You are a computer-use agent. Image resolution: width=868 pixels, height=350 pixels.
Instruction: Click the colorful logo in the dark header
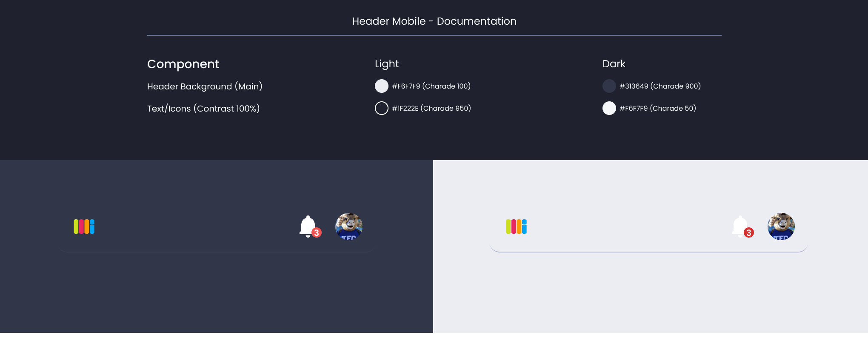coord(84,227)
